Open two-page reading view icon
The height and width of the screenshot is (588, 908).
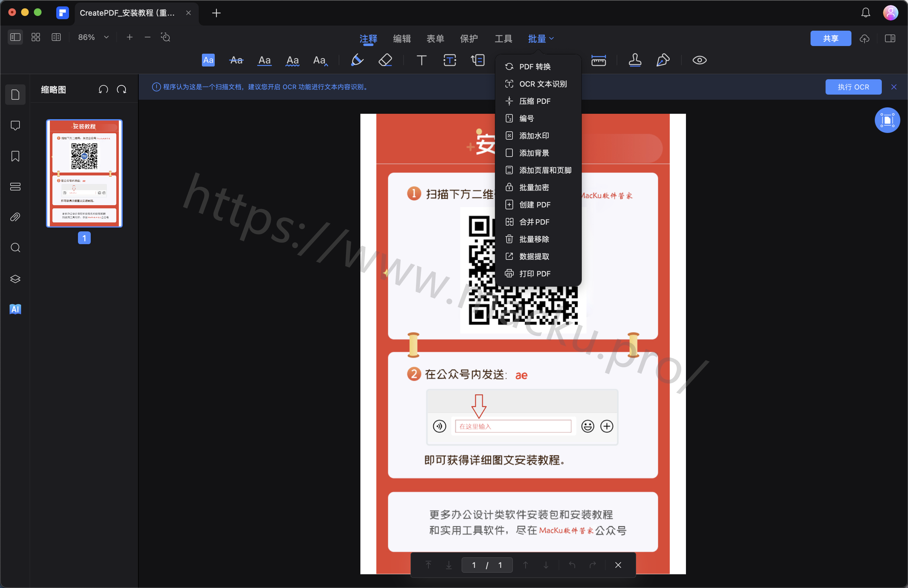coord(56,37)
